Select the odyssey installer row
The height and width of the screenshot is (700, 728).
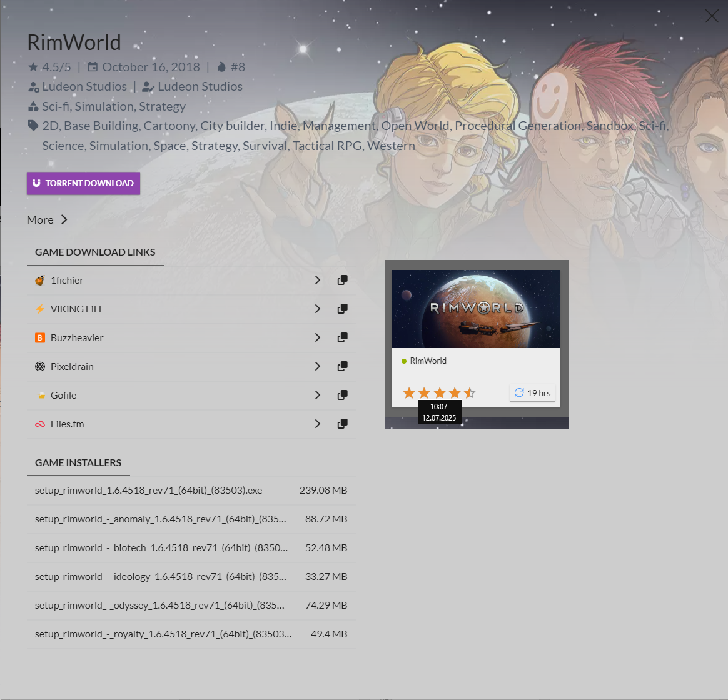click(191, 606)
